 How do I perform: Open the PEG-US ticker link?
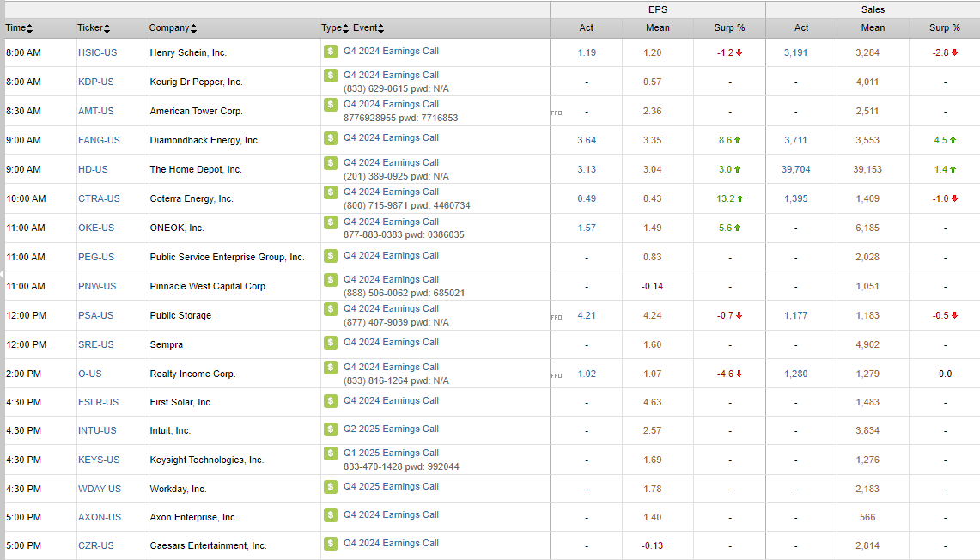click(x=96, y=257)
